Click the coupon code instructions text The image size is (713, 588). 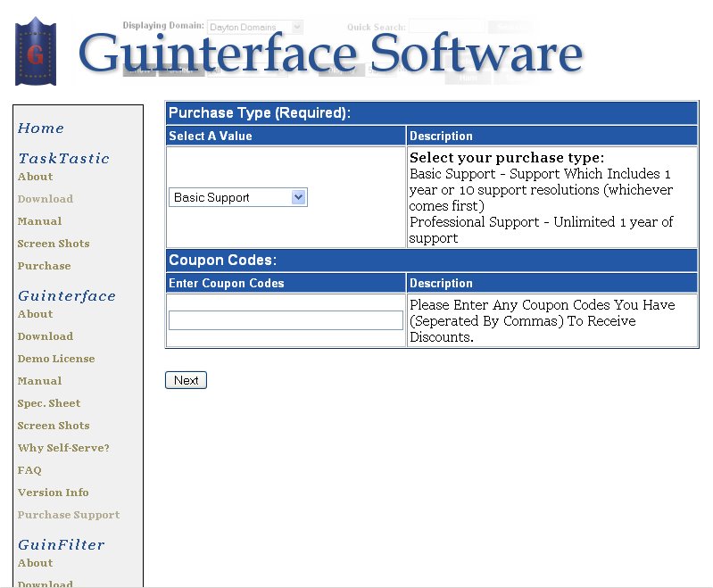(542, 320)
